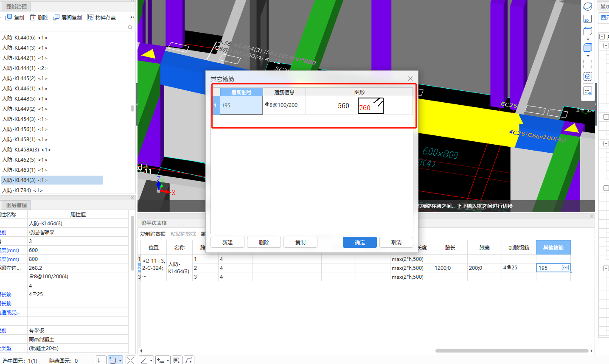Click the angle snap icon in status bar
Viewport: 609px width, 364px height.
144,360
